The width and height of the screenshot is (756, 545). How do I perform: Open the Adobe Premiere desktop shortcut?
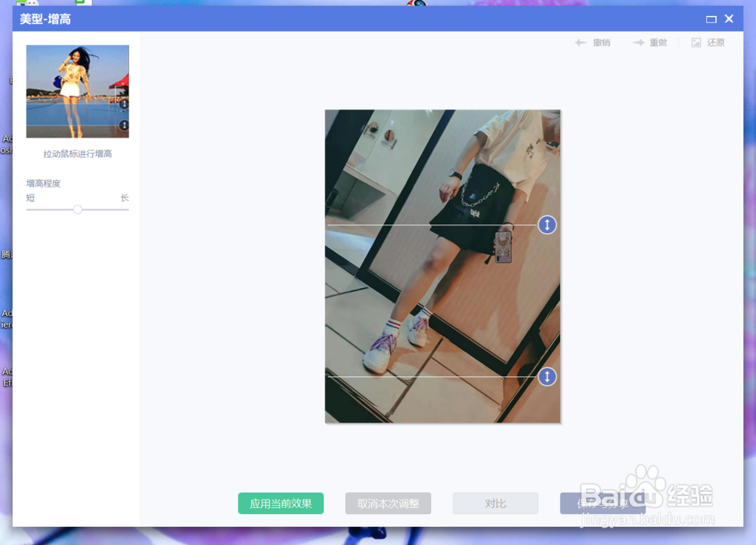coord(5,318)
